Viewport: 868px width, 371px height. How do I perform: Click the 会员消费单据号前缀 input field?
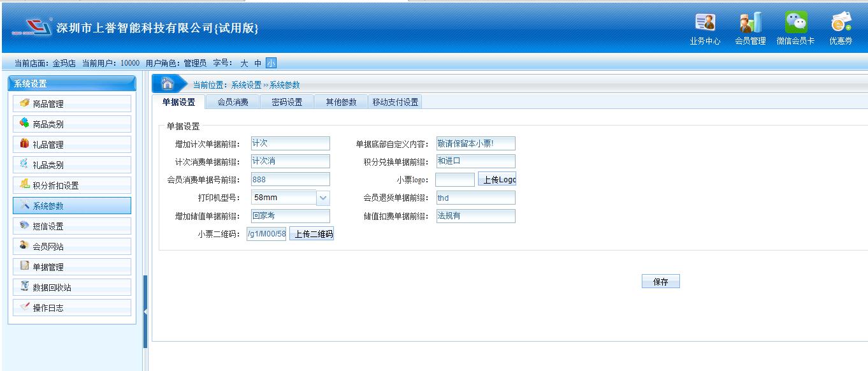point(291,180)
